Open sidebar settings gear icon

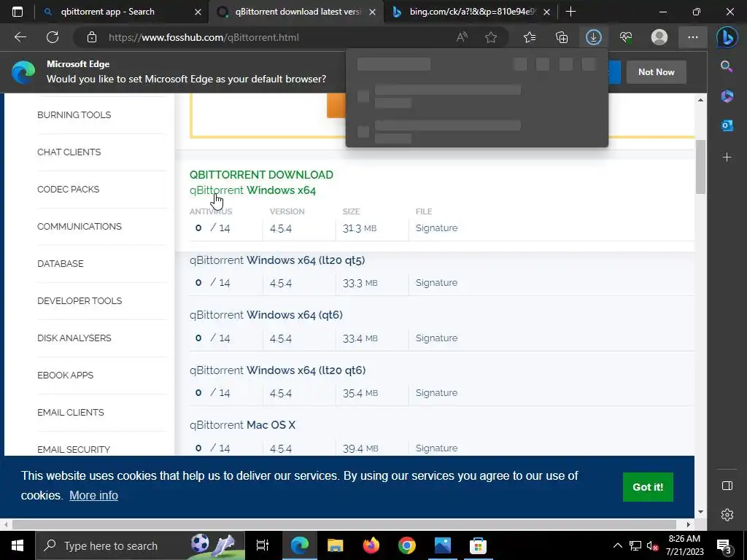[x=727, y=515]
